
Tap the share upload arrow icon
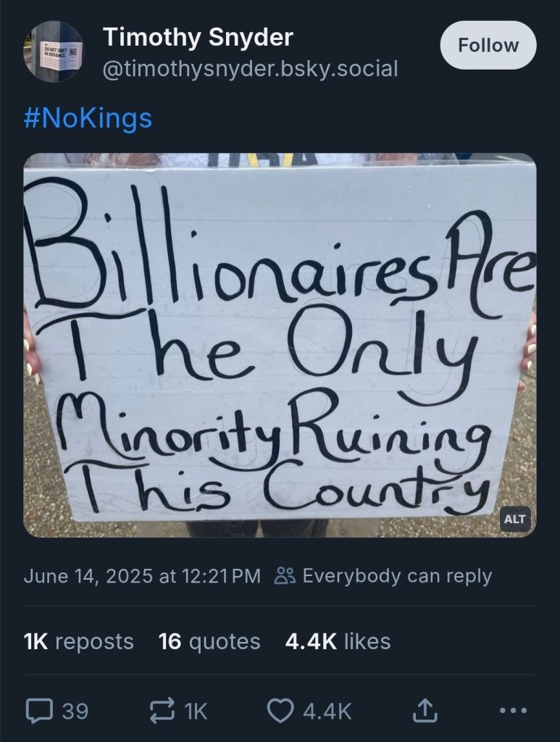[x=425, y=711]
